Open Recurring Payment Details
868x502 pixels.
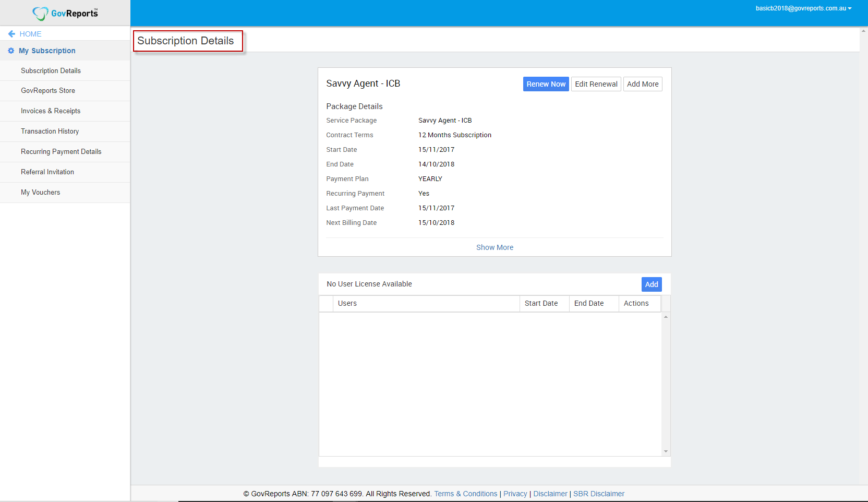tap(65, 152)
